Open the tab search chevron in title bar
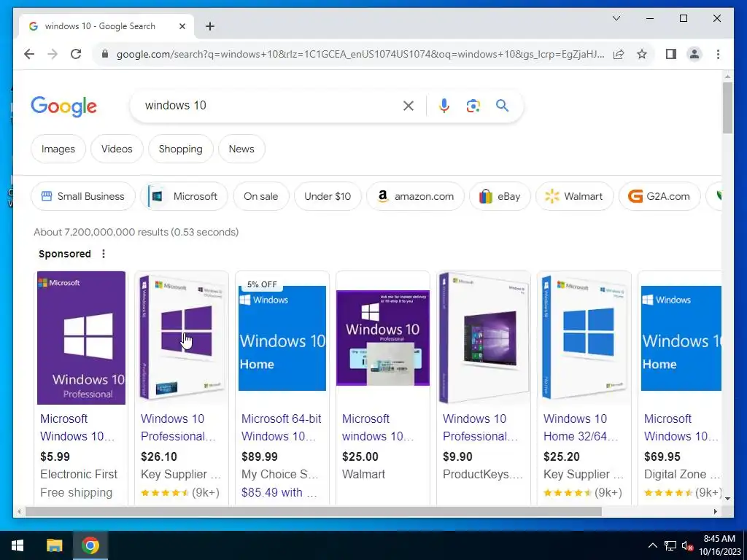The height and width of the screenshot is (560, 747). click(x=616, y=18)
